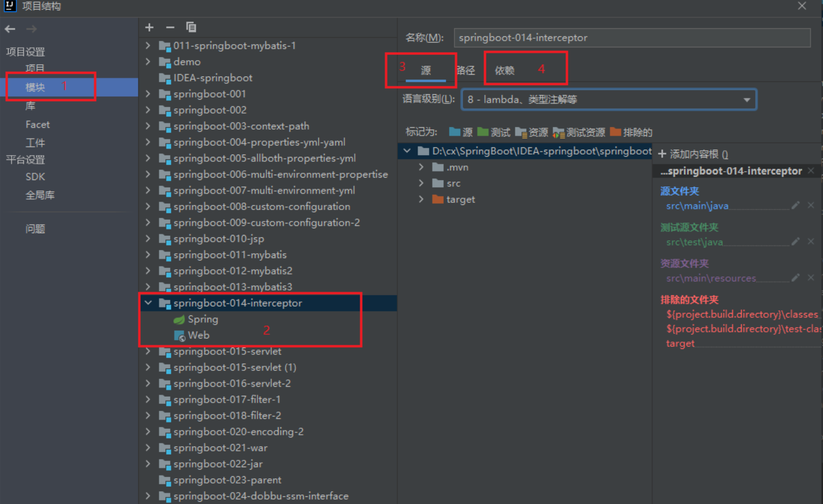Select springboot-012-mybatis2 module row
Image resolution: width=823 pixels, height=504 pixels.
tap(268, 271)
